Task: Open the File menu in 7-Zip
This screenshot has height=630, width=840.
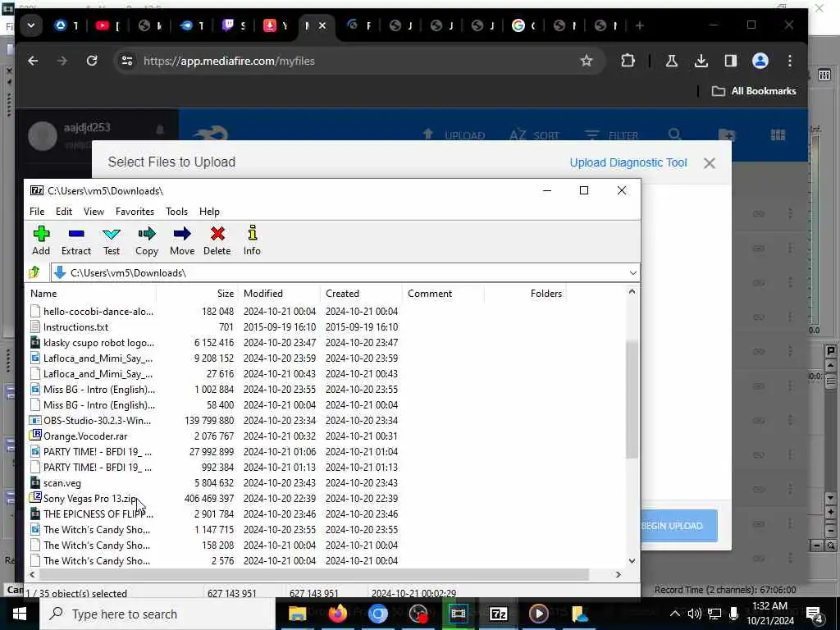Action: click(37, 212)
